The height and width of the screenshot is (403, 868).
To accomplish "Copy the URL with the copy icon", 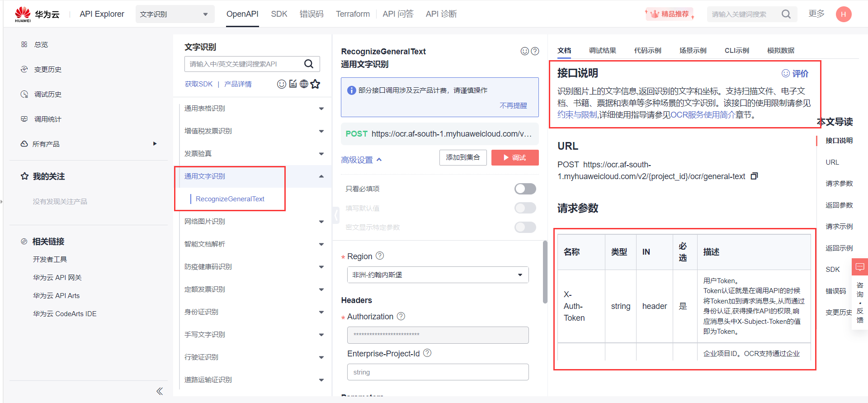I will pos(754,176).
